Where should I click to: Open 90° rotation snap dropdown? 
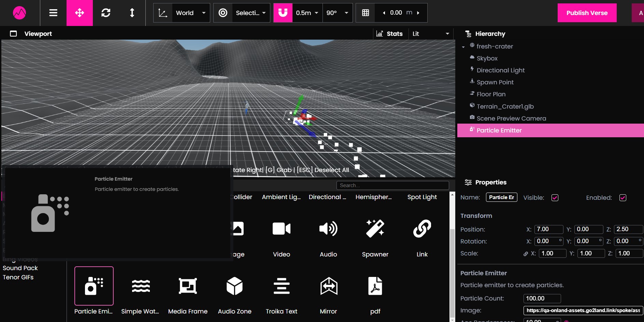click(x=338, y=13)
